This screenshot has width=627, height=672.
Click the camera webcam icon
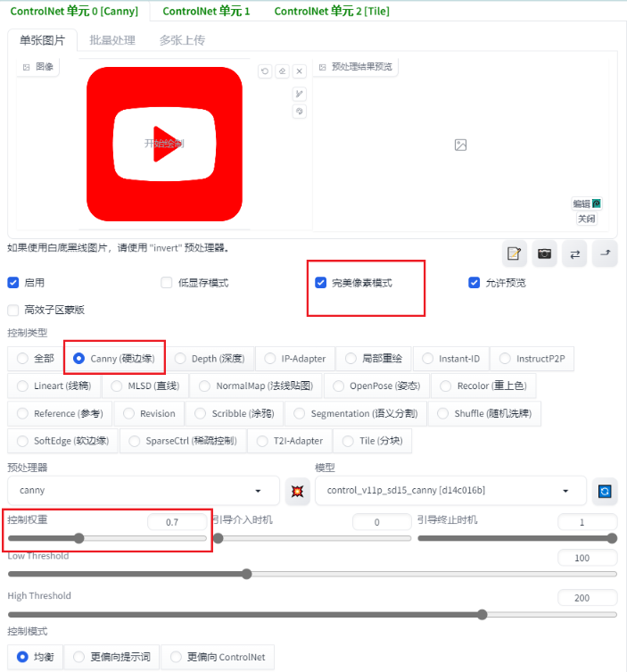[544, 253]
